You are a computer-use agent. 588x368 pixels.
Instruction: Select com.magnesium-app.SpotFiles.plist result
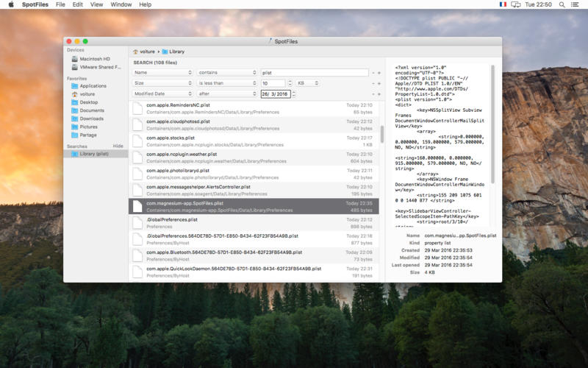(x=254, y=207)
